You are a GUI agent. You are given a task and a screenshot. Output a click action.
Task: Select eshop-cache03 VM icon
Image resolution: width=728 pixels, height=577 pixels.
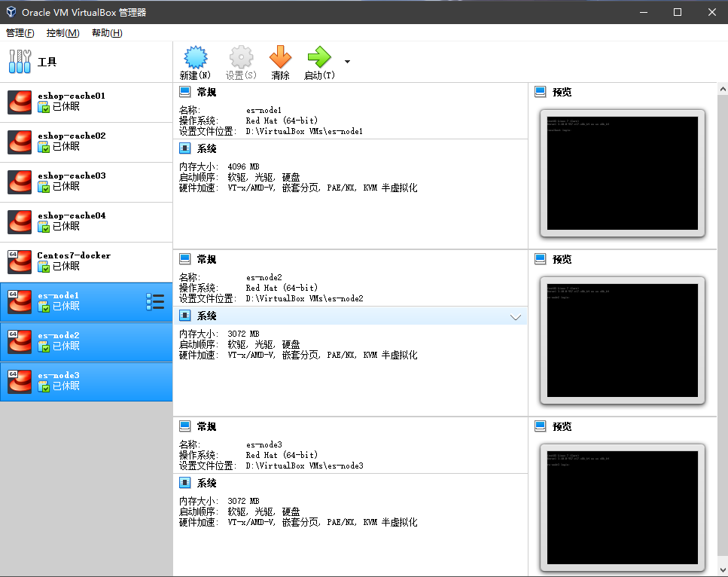coord(20,182)
